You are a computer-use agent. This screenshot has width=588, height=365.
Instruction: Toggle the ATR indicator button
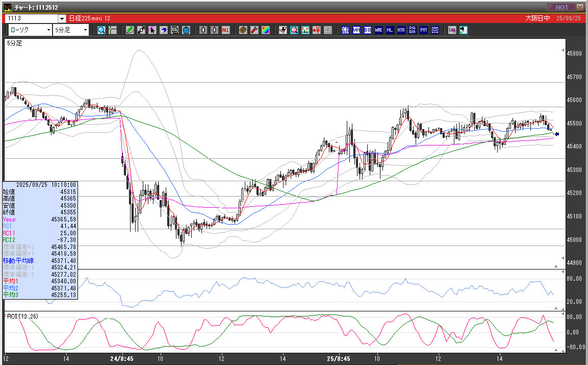[401, 30]
